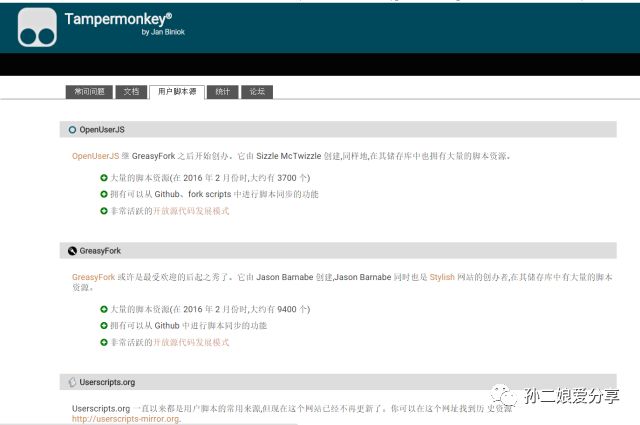Click 'by Jan Biniok' text

click(163, 32)
